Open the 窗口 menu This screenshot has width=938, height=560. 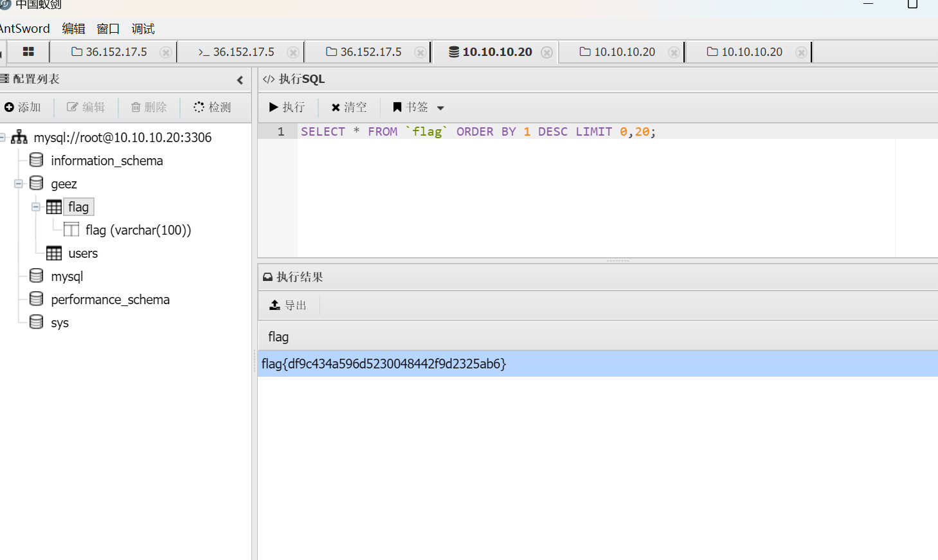tap(108, 29)
